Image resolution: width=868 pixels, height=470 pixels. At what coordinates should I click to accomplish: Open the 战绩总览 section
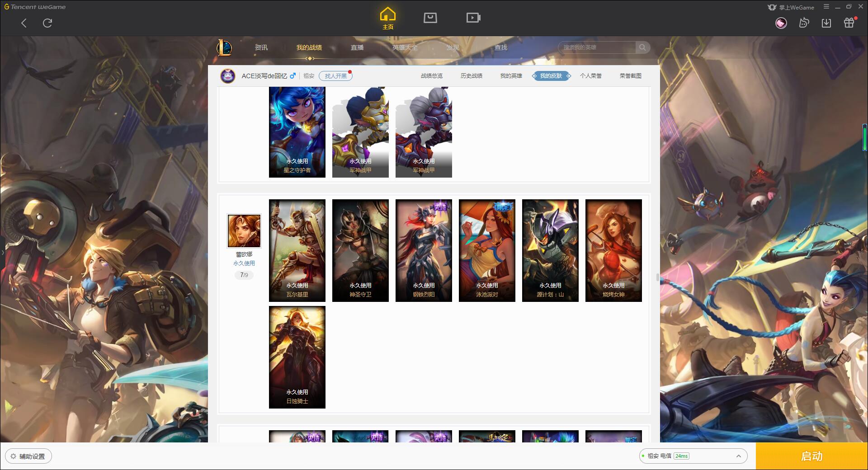pos(432,76)
